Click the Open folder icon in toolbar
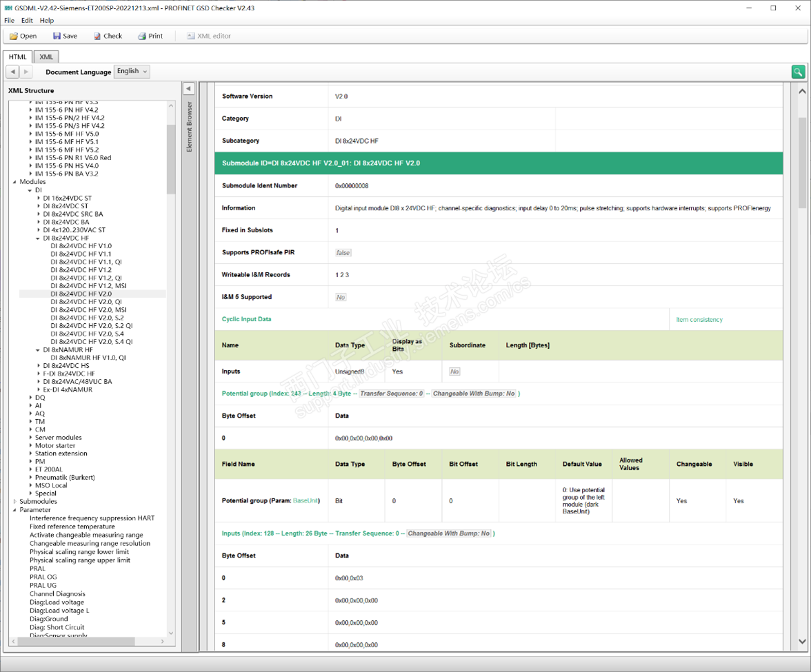 14,36
